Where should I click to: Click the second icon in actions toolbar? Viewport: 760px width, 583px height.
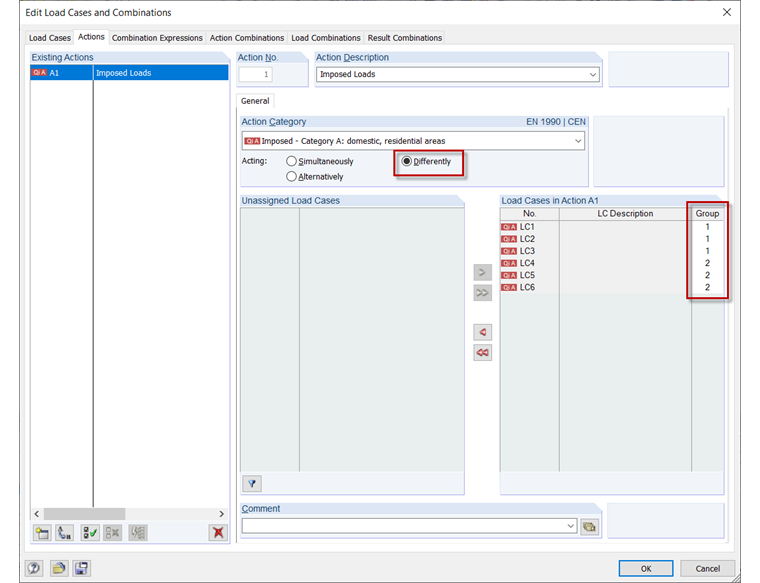tap(64, 533)
